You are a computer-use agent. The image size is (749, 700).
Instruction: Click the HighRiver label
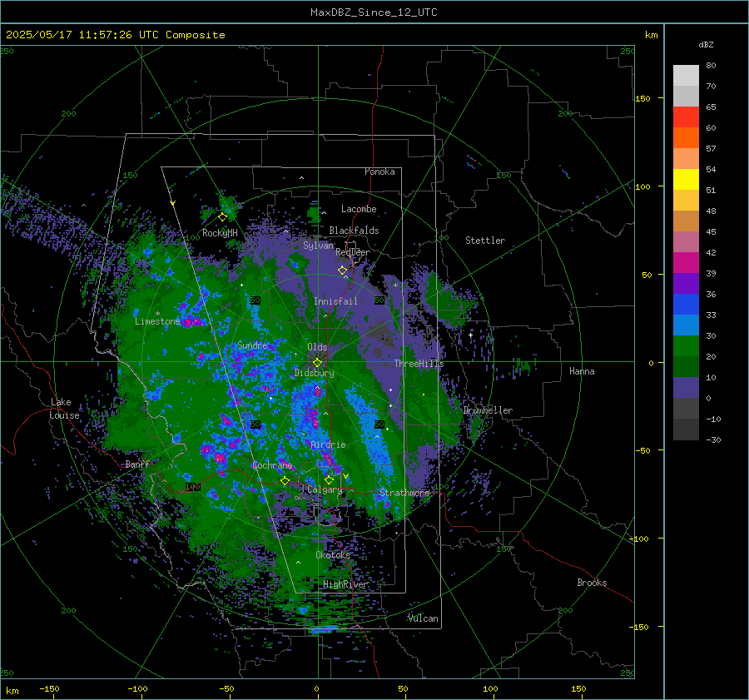[x=345, y=584]
